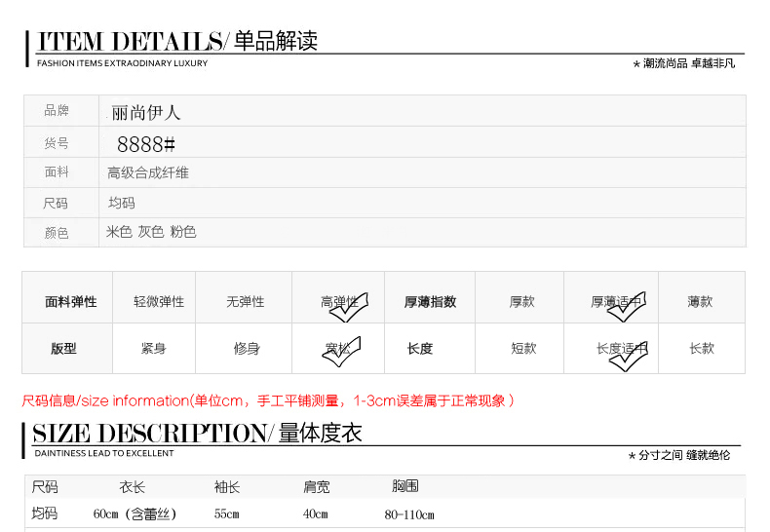Click the 均码 value in details table

pos(122,203)
